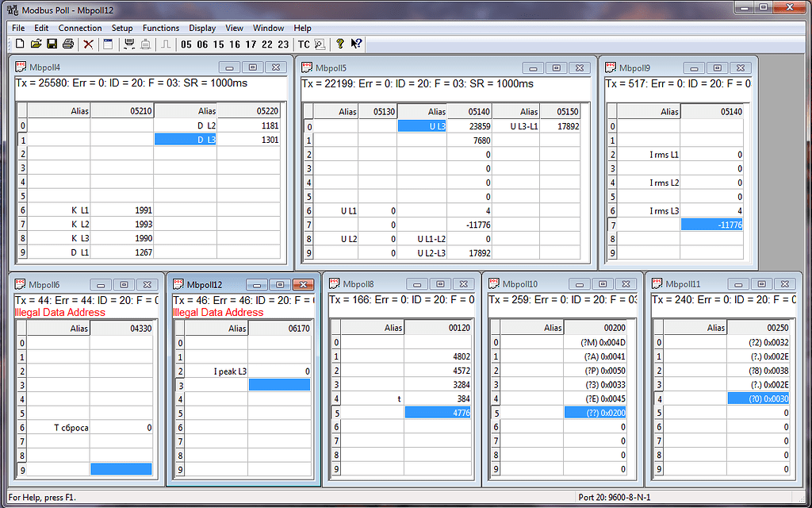The height and width of the screenshot is (508, 812).
Task: Select the highlighted U L3 cell in Mbpoll5
Action: pyautogui.click(x=422, y=126)
